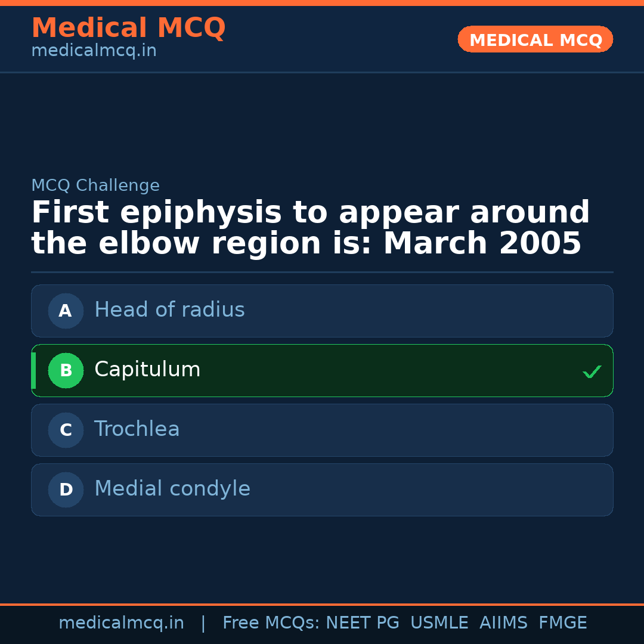Click the elbow epiphysis question text
This screenshot has height=644, width=644.
pos(310,228)
